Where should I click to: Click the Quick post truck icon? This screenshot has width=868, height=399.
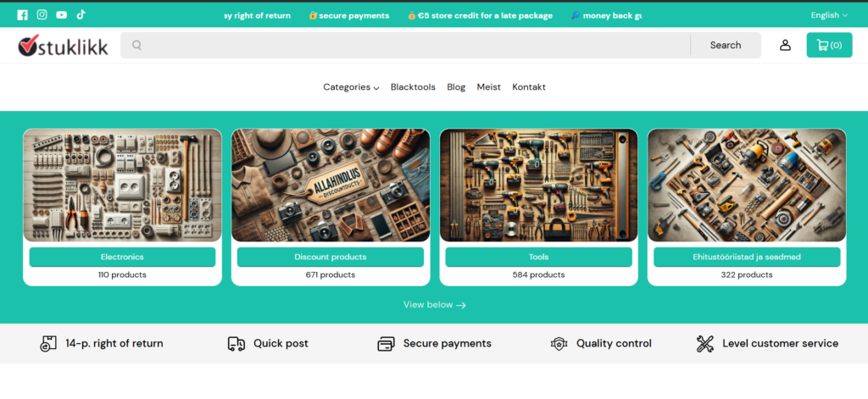pyautogui.click(x=236, y=344)
